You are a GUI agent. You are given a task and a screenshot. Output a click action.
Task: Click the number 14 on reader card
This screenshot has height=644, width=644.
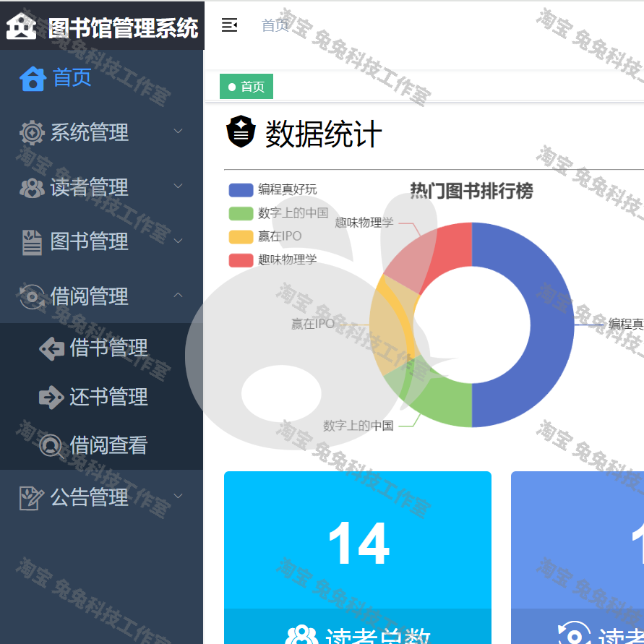click(x=359, y=544)
